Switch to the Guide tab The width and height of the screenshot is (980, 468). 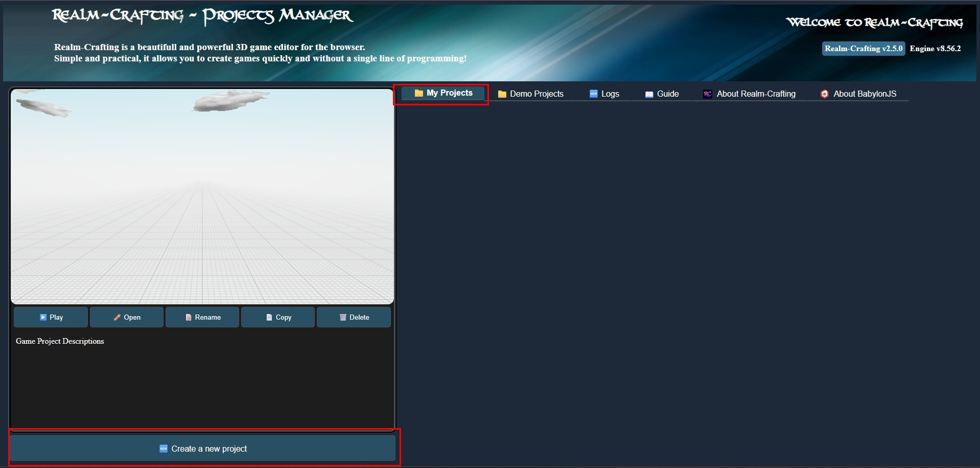(662, 94)
